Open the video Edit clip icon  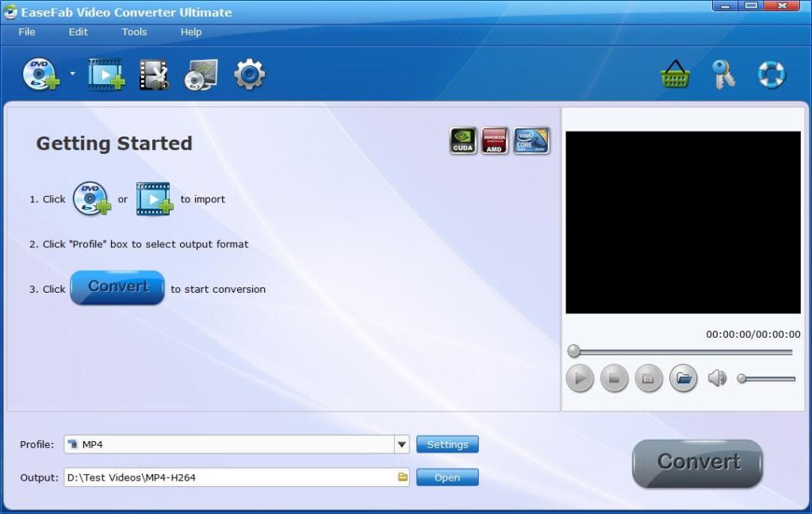click(x=154, y=75)
